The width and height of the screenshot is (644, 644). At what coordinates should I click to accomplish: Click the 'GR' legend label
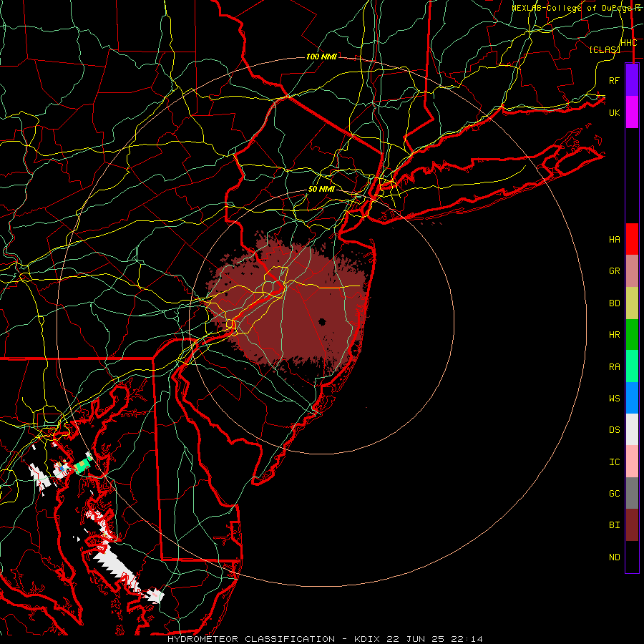click(615, 271)
